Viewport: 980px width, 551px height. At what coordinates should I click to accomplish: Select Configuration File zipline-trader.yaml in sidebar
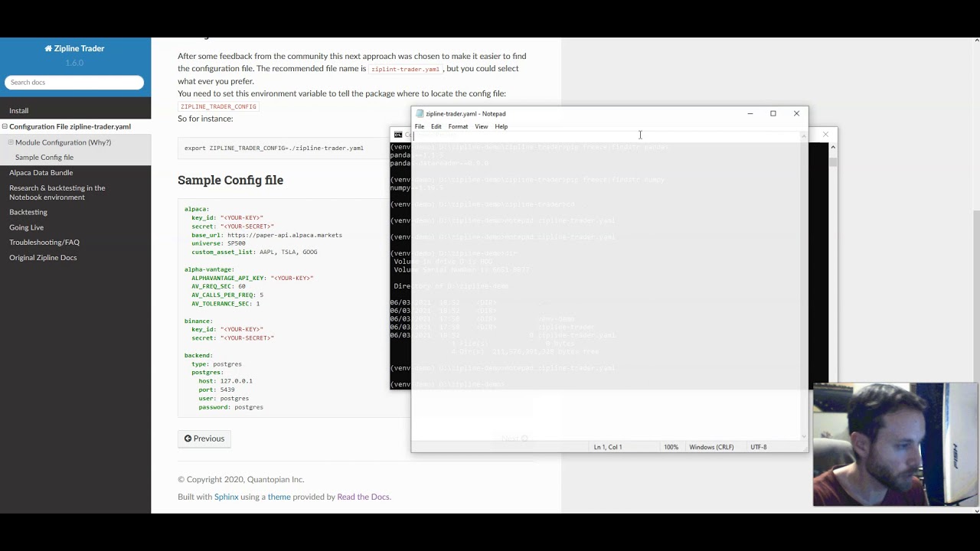click(x=70, y=126)
